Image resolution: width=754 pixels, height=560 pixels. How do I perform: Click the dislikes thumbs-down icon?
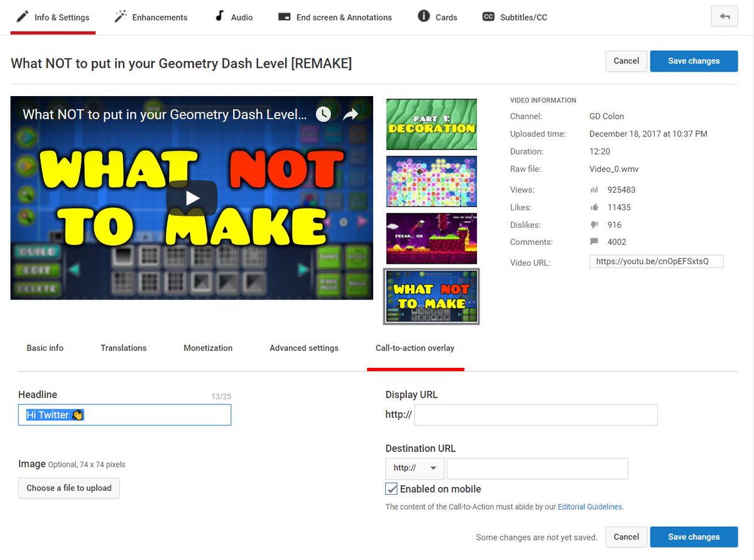(594, 225)
